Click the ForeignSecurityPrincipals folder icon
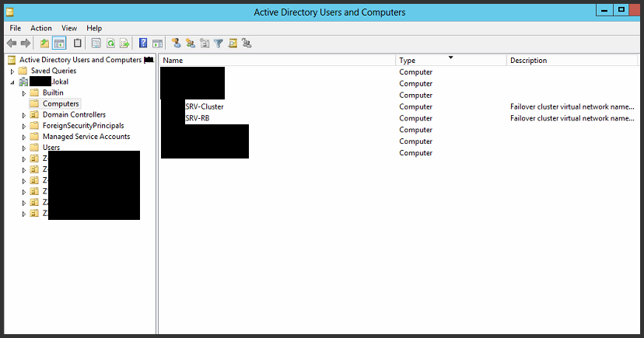The image size is (644, 338). pyautogui.click(x=34, y=126)
